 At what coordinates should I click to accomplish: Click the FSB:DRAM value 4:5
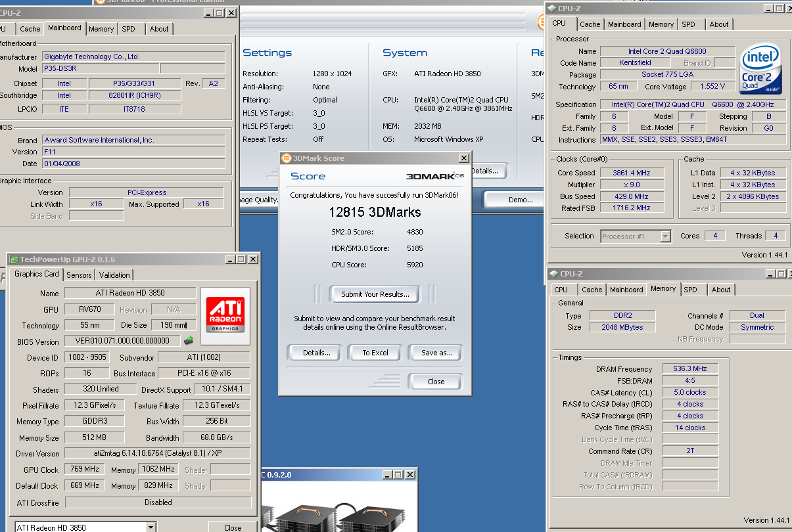(x=690, y=380)
